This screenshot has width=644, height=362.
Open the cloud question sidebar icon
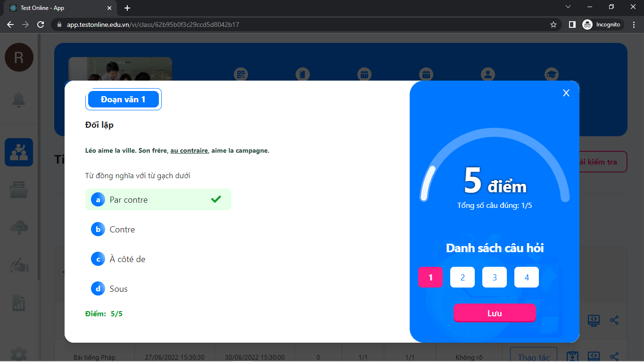click(19, 228)
